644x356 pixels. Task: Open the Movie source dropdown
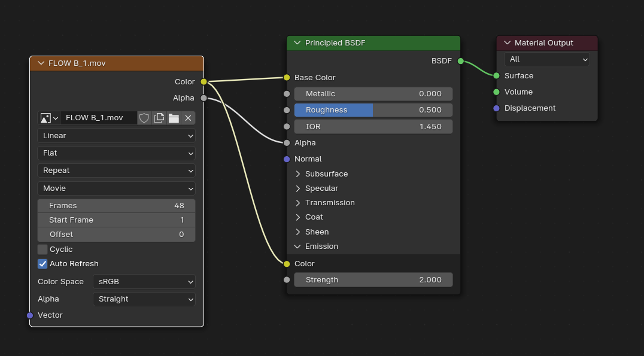coord(116,188)
